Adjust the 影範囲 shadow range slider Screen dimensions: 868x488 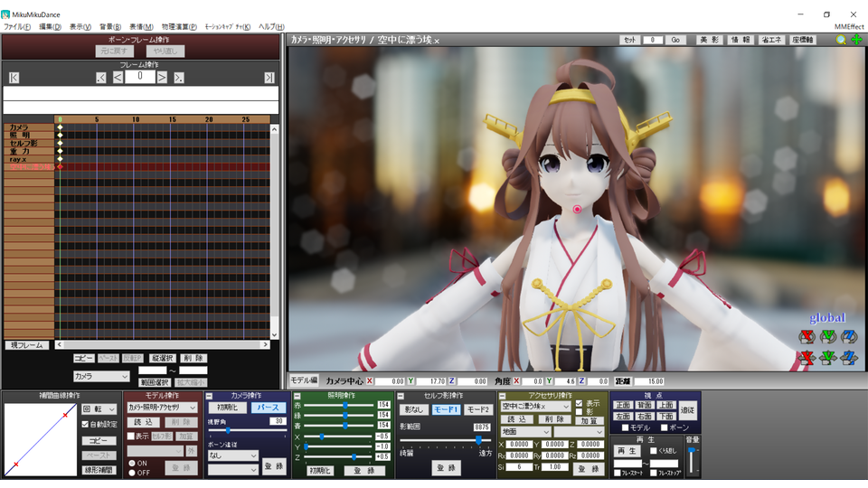(446, 440)
